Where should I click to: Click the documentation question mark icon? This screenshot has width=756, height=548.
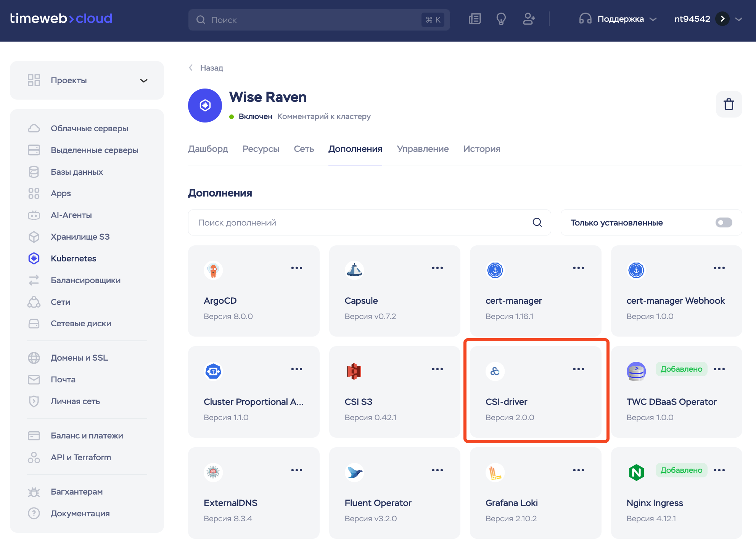[34, 513]
